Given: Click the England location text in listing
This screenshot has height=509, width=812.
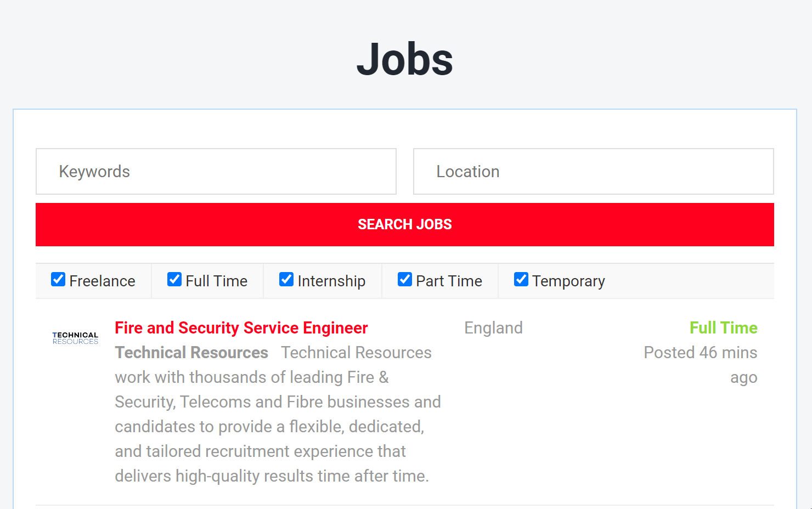Looking at the screenshot, I should coord(493,328).
